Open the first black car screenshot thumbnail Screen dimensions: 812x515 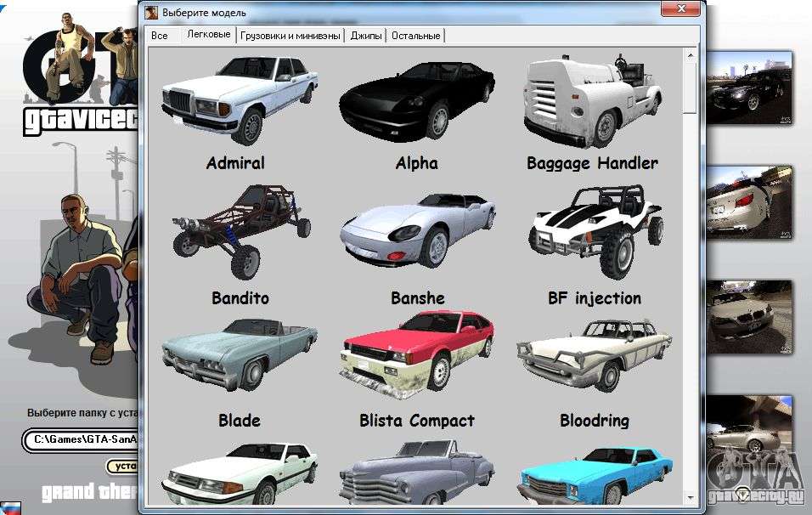click(749, 88)
